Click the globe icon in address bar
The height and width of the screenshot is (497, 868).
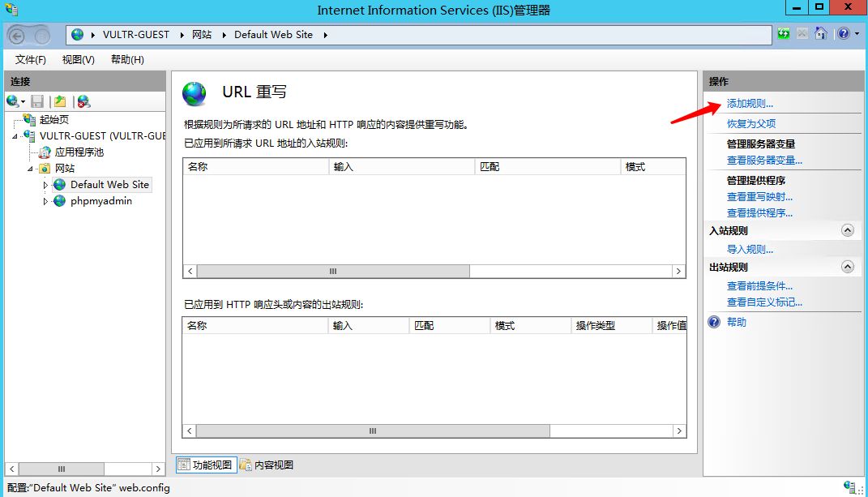(78, 34)
